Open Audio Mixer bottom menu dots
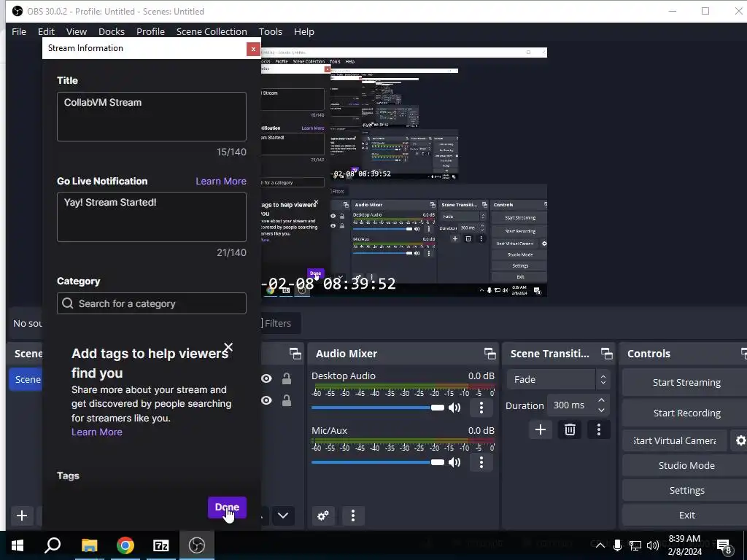The width and height of the screenshot is (747, 560). click(353, 516)
